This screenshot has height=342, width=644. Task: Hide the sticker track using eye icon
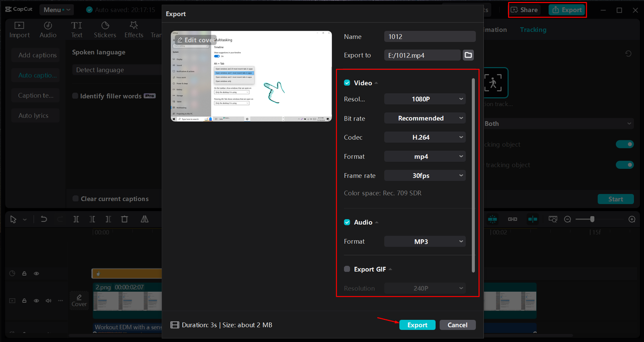(x=36, y=273)
